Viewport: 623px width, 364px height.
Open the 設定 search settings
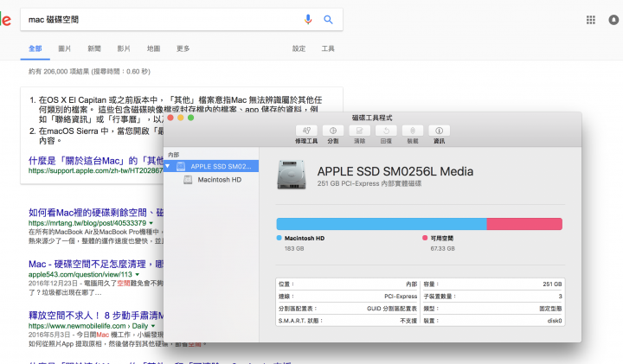(299, 48)
